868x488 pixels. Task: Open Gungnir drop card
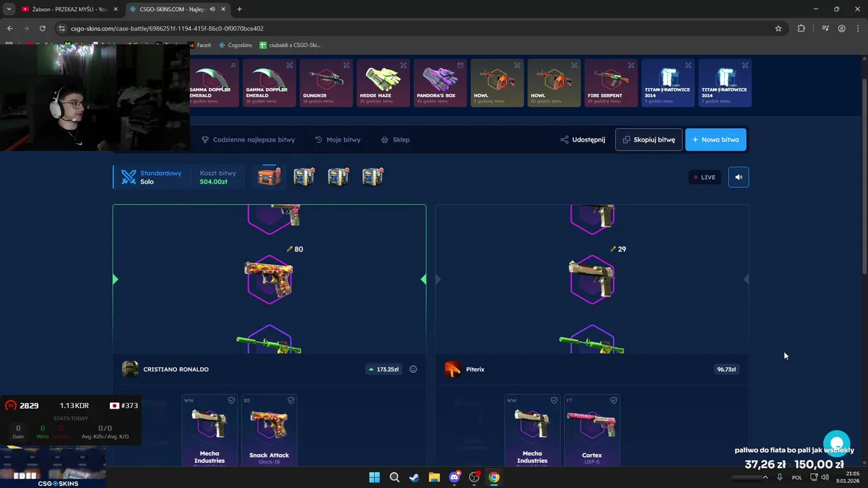coord(326,83)
